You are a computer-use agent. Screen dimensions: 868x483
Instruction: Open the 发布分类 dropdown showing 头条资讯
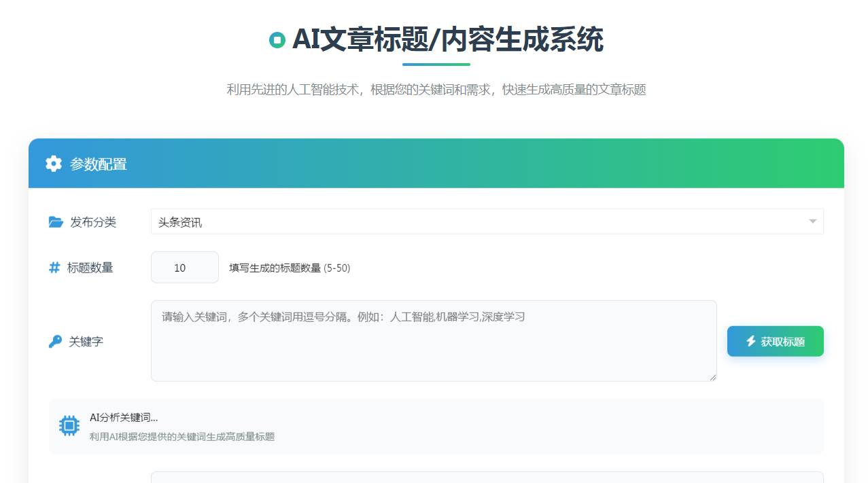tap(476, 222)
